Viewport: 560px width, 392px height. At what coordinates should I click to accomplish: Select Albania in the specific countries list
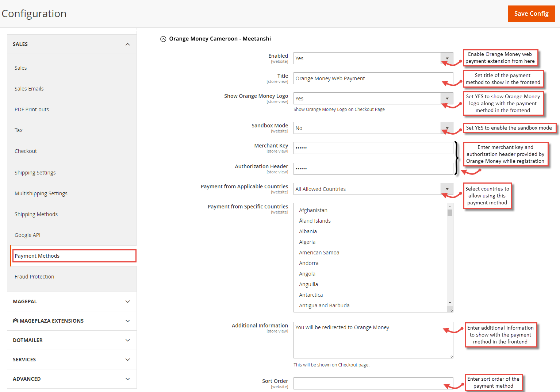308,231
